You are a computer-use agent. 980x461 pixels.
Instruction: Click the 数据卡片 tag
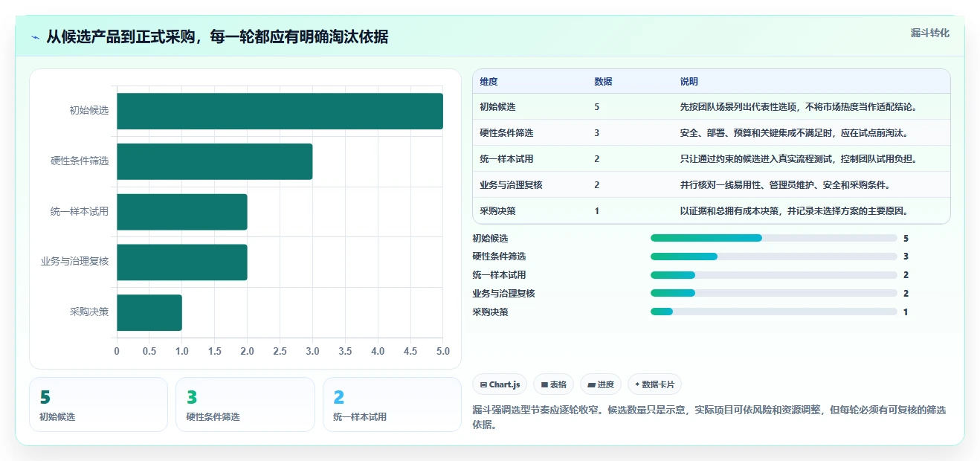[654, 384]
